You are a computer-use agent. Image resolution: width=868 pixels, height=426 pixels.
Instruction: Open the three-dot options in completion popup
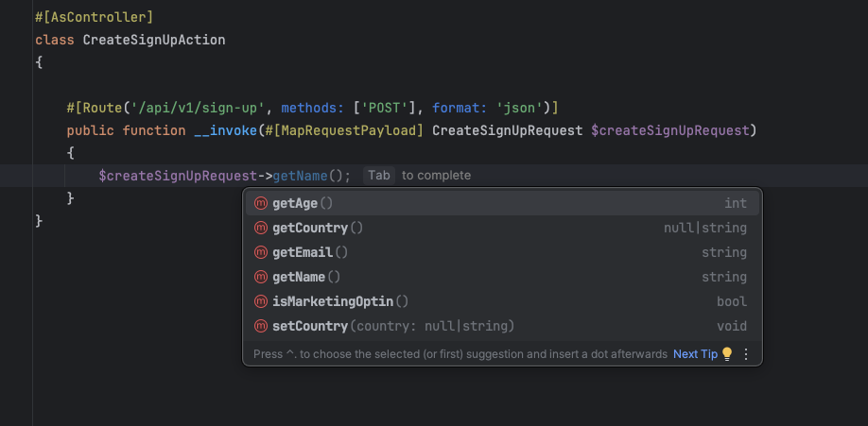click(746, 354)
